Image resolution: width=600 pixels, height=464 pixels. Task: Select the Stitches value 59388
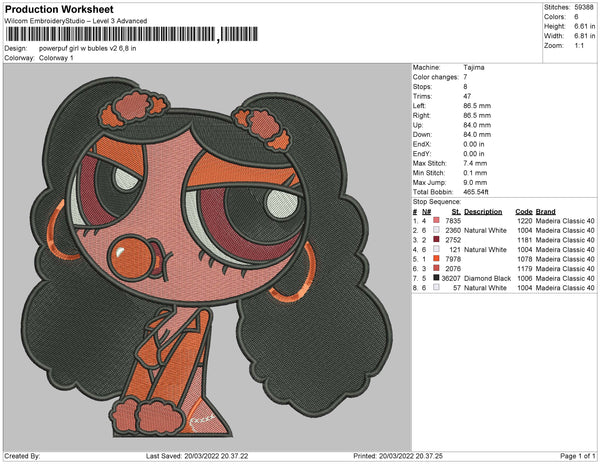(584, 7)
